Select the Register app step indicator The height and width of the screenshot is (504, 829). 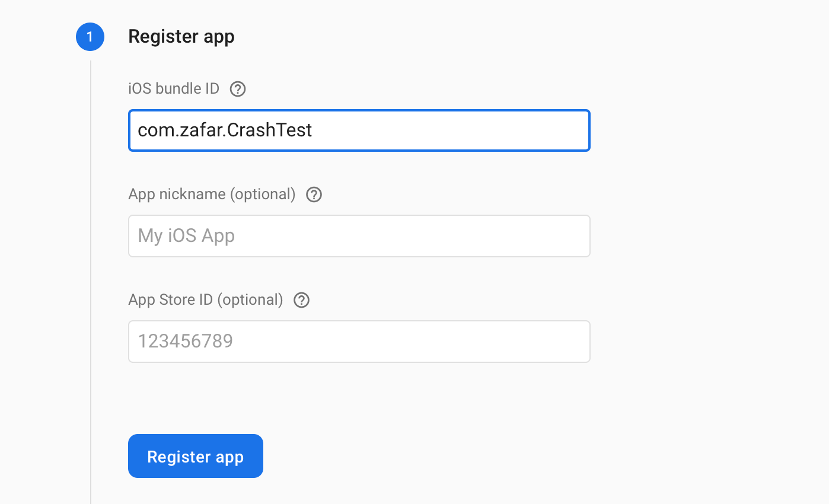point(90,36)
